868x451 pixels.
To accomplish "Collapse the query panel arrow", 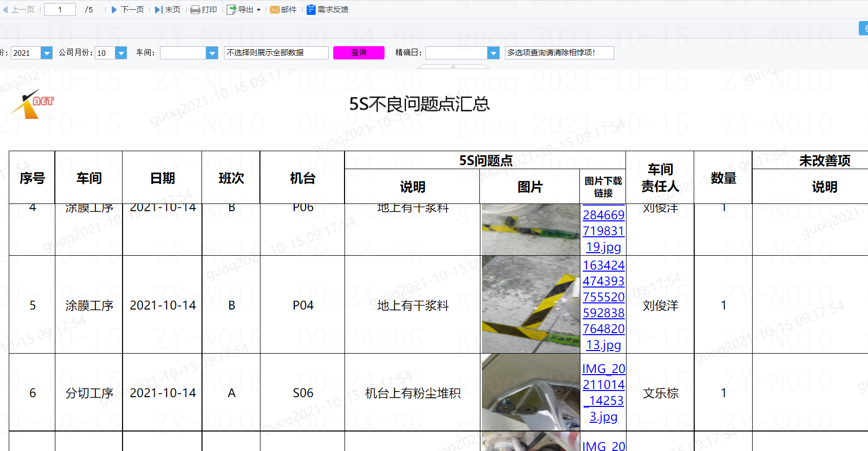I will 453,67.
